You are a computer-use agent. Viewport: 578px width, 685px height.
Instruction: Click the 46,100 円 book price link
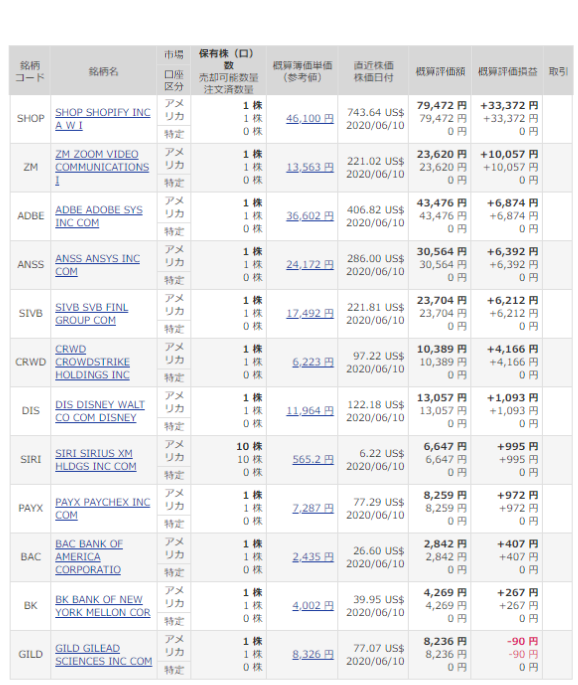310,119
